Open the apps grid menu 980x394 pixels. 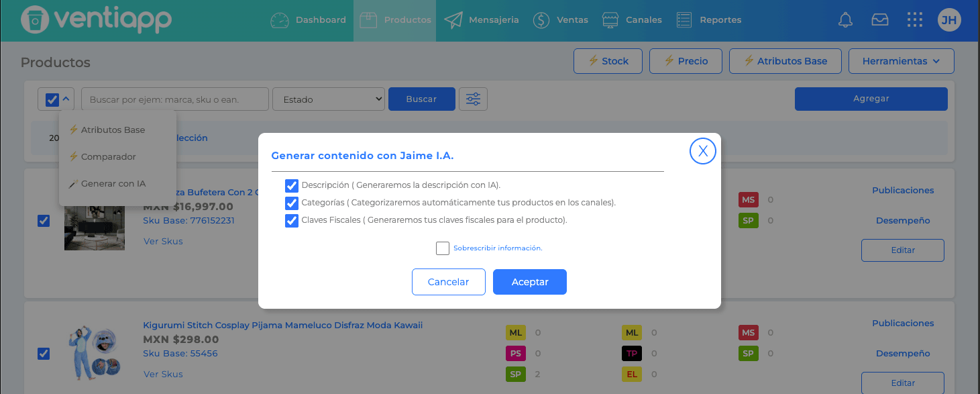click(915, 20)
